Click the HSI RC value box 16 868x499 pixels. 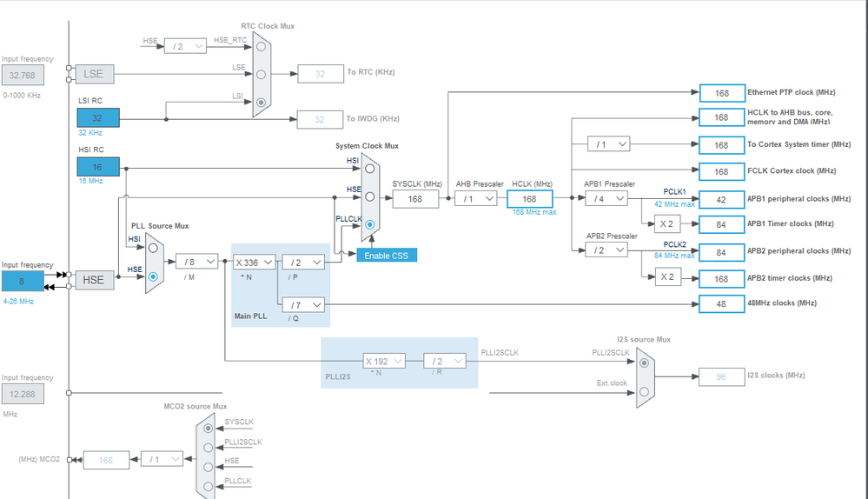click(x=98, y=167)
